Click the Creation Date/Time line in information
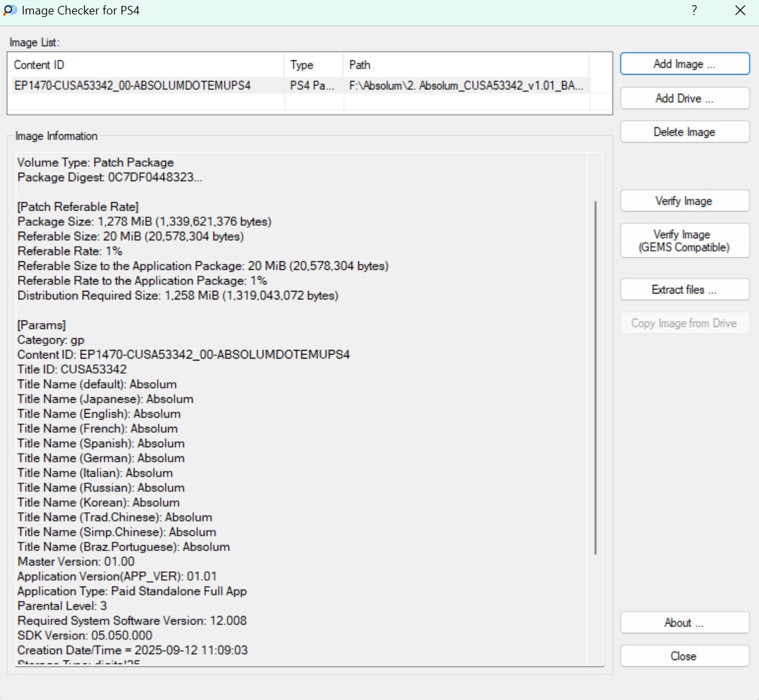 (133, 650)
